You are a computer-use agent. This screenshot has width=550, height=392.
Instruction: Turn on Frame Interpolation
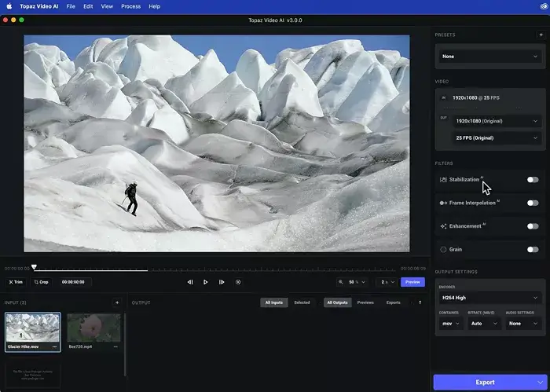[x=533, y=203]
